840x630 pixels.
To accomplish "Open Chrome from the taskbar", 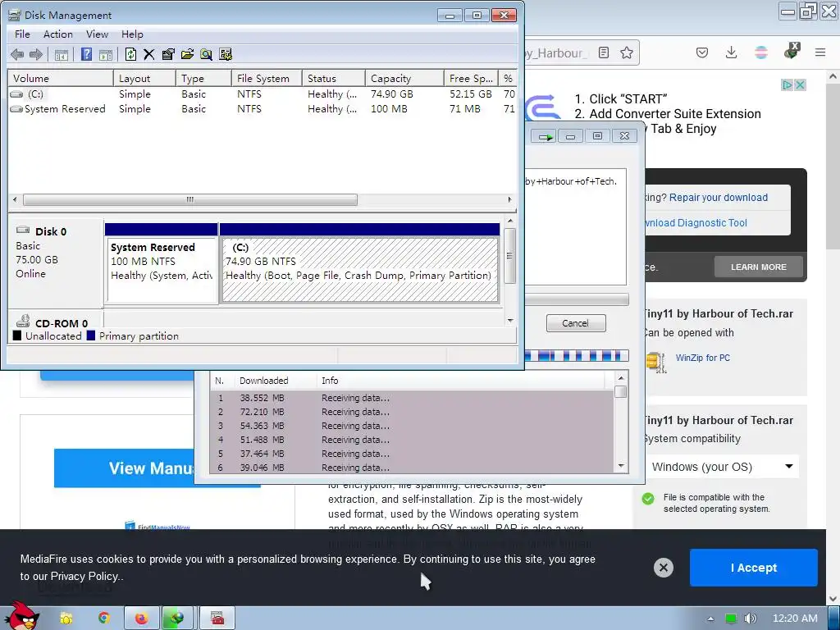I will pyautogui.click(x=103, y=619).
